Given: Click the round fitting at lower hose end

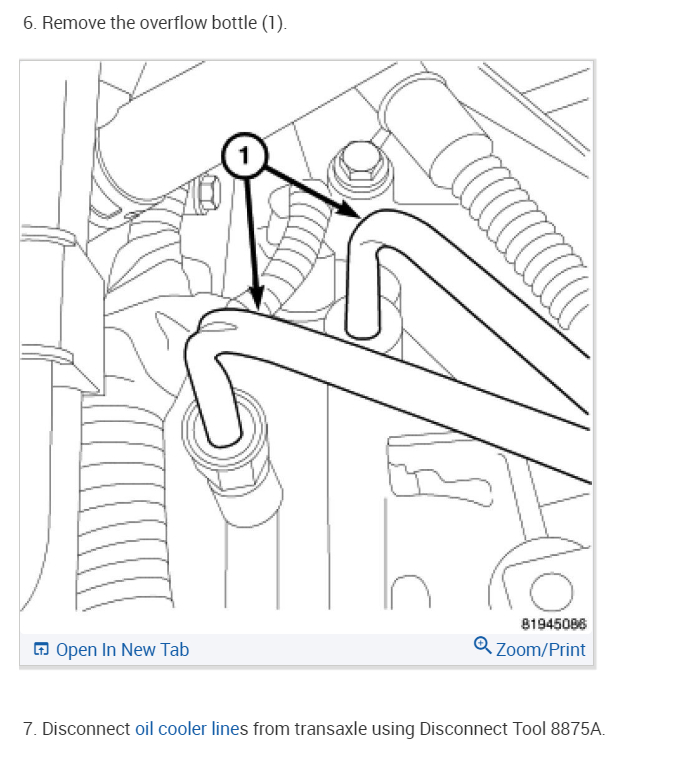Looking at the screenshot, I should 224,429.
